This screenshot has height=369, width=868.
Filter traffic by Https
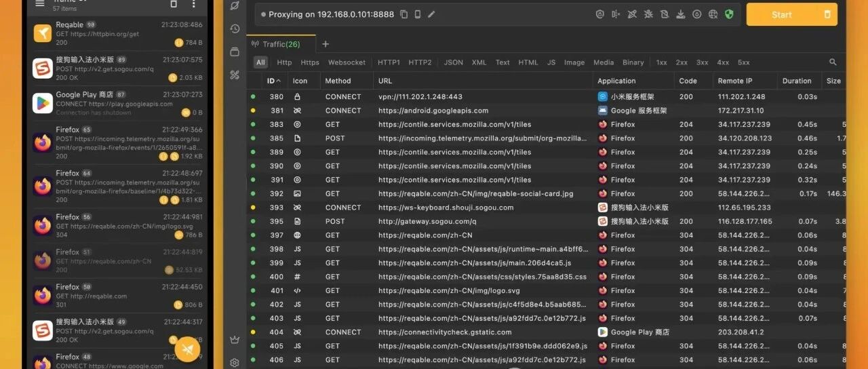[x=310, y=62]
